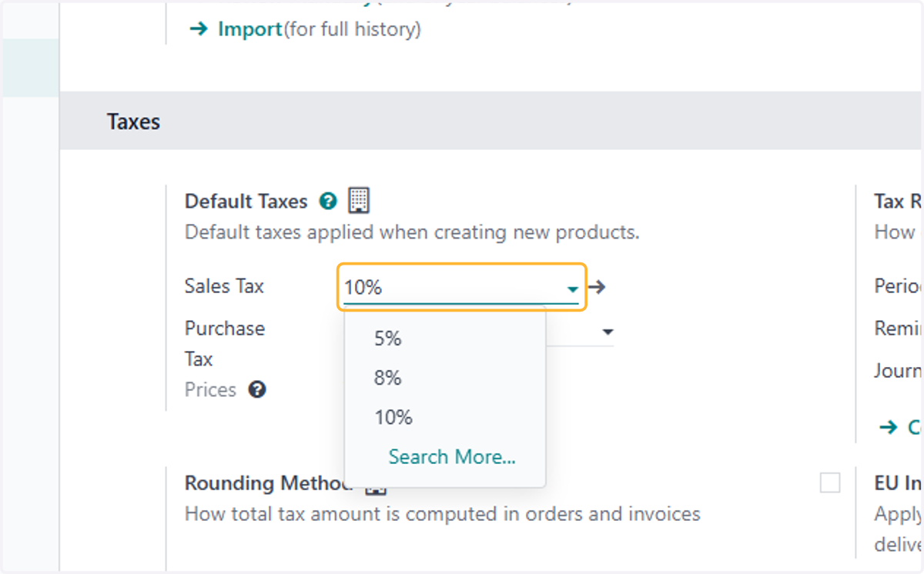Click the 'Default taxes applied when creating new products' description
924x574 pixels.
(412, 232)
